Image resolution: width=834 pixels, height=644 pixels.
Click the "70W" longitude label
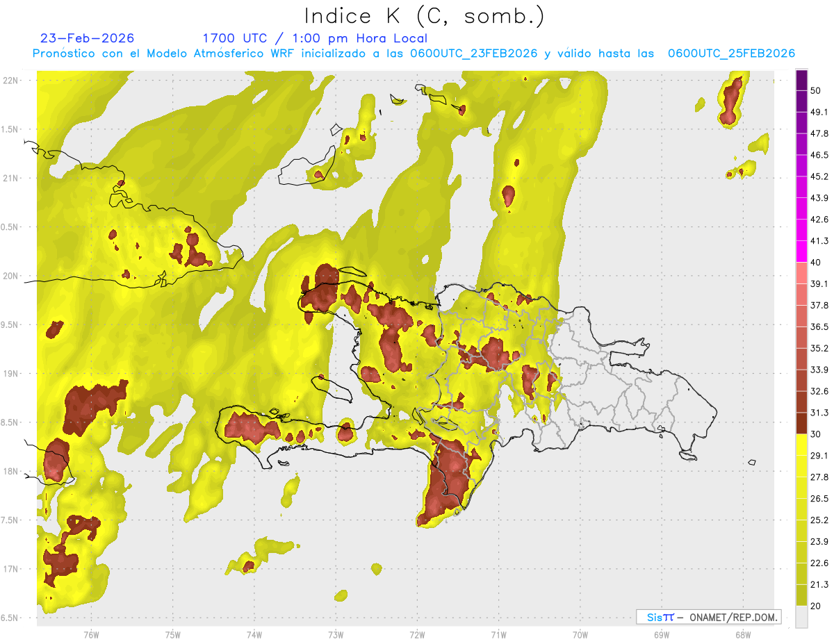click(580, 634)
